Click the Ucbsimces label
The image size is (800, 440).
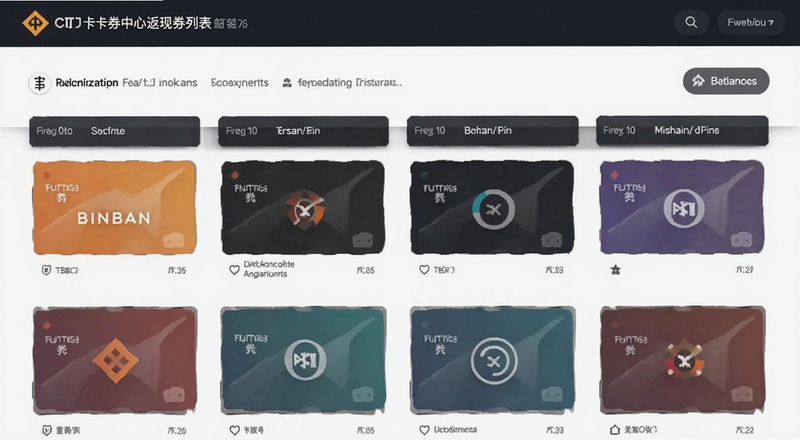point(455,430)
